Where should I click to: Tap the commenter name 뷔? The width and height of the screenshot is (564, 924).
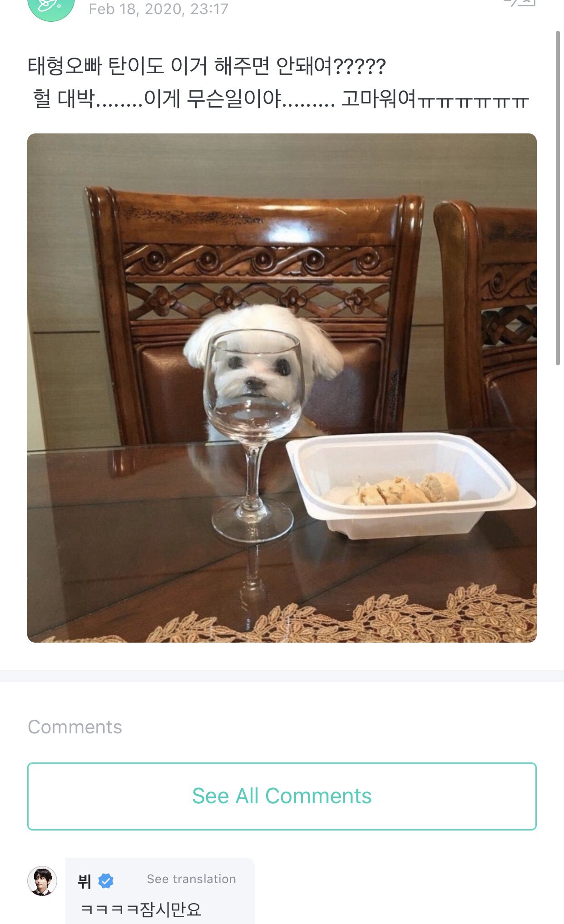click(84, 881)
